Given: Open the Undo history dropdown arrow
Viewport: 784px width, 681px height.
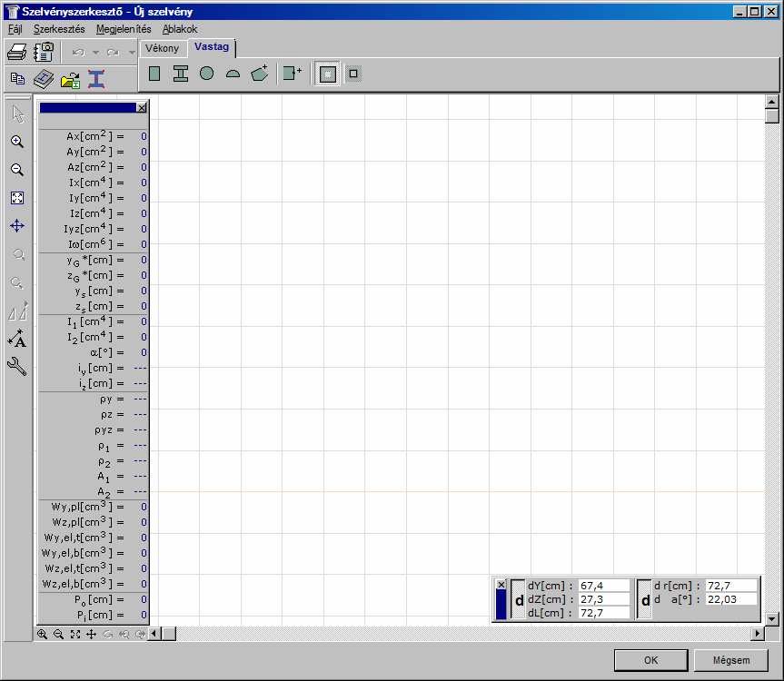Looking at the screenshot, I should click(95, 53).
